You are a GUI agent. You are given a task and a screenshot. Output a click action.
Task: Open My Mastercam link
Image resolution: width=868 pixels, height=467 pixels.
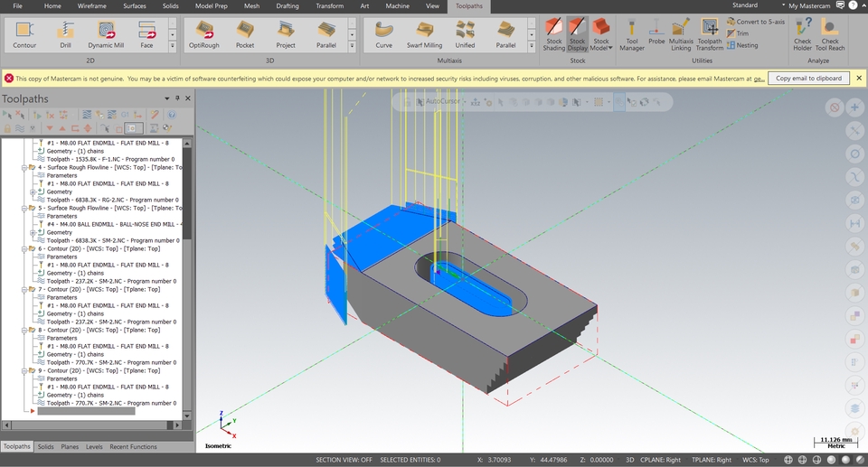coord(809,6)
